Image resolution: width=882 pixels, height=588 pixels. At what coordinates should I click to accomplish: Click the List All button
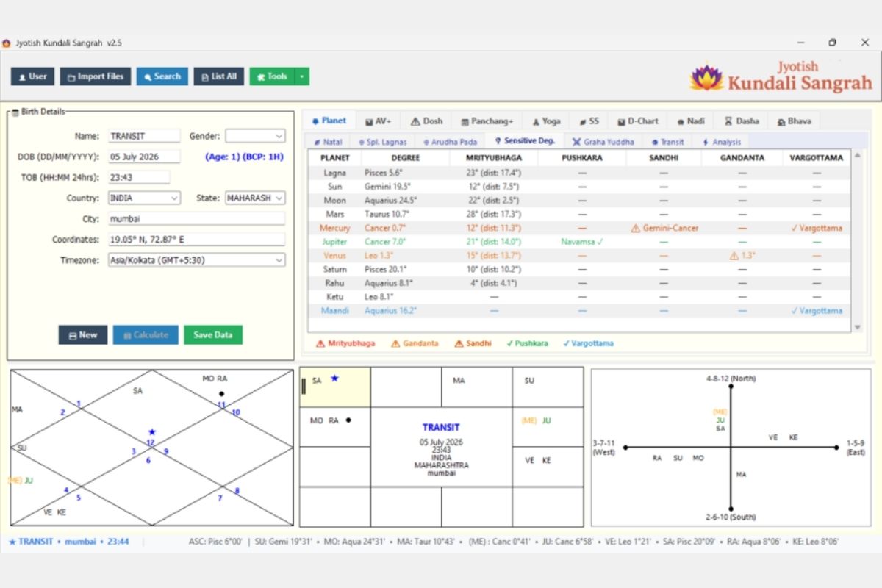(219, 76)
